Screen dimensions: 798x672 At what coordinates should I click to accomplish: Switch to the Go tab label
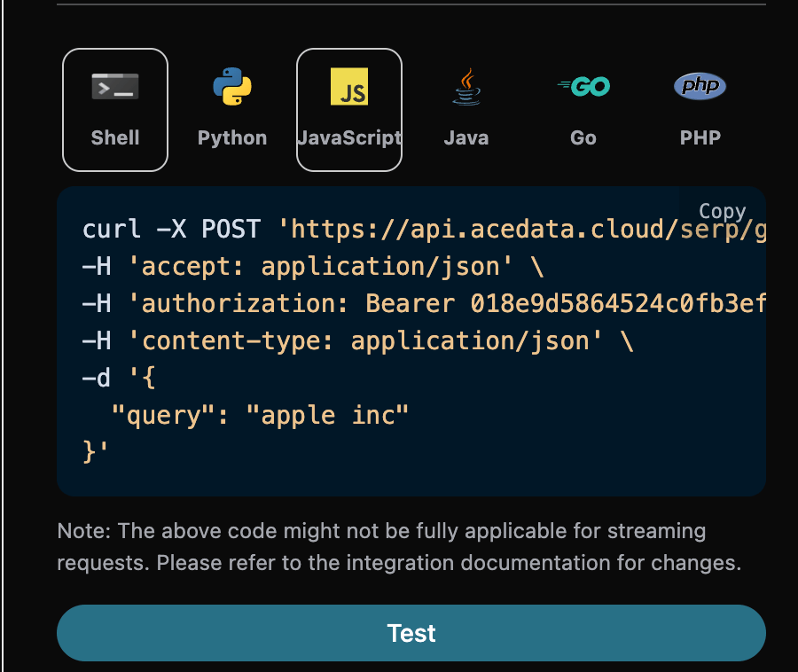(583, 138)
